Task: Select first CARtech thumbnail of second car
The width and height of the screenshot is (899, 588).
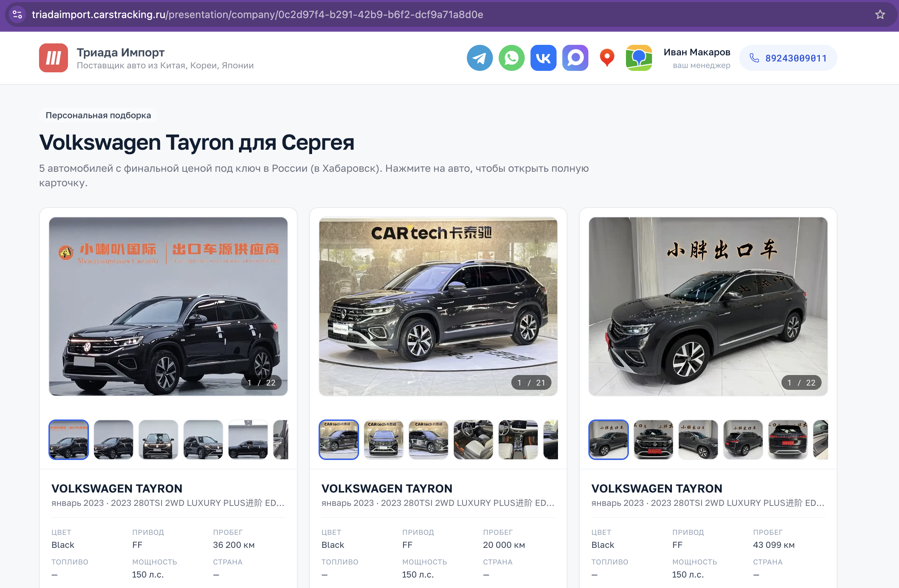Action: (x=339, y=440)
